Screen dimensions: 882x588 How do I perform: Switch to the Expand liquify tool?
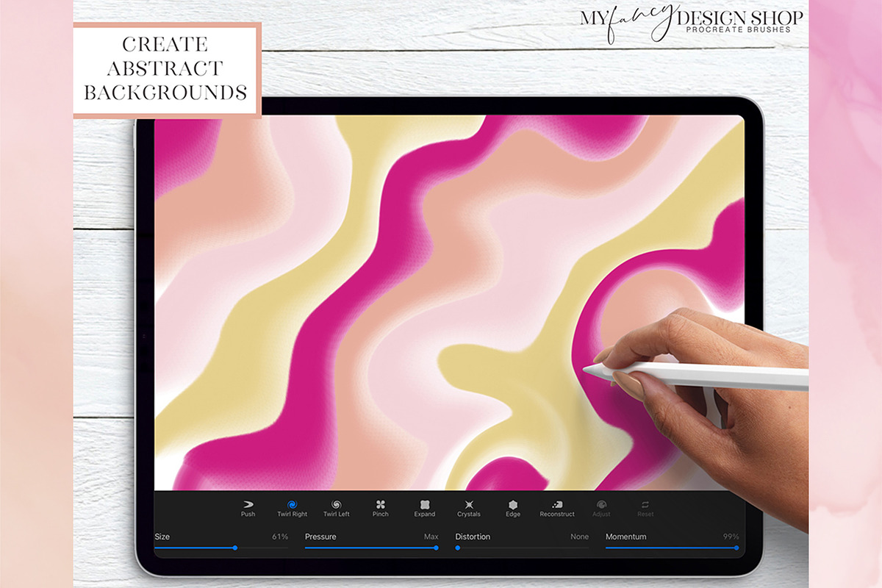pyautogui.click(x=424, y=509)
